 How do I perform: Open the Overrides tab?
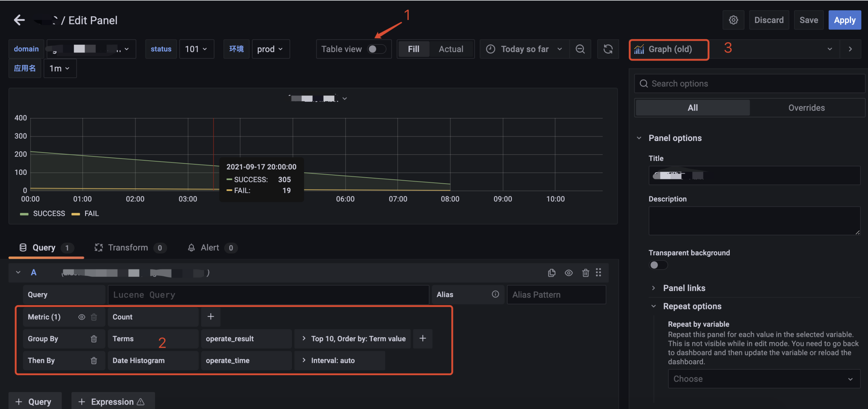click(x=806, y=108)
